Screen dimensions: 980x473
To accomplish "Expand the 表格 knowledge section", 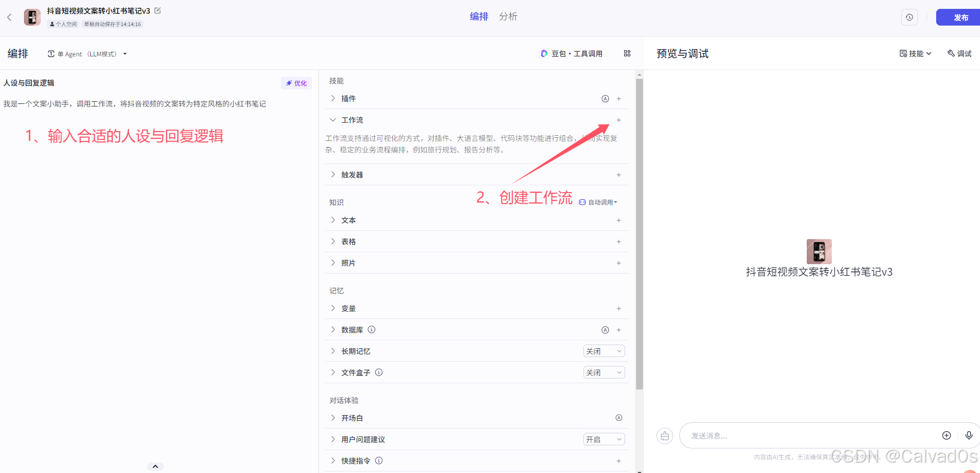I will coord(333,241).
